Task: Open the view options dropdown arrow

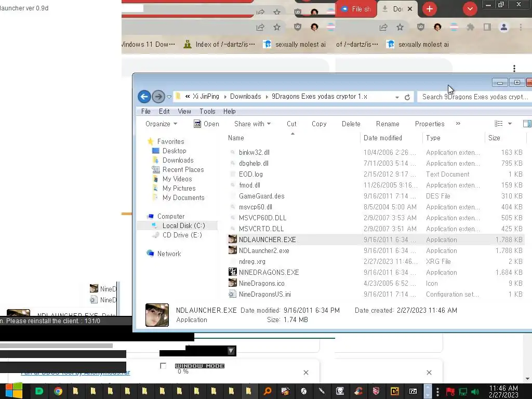Action: pos(510,124)
